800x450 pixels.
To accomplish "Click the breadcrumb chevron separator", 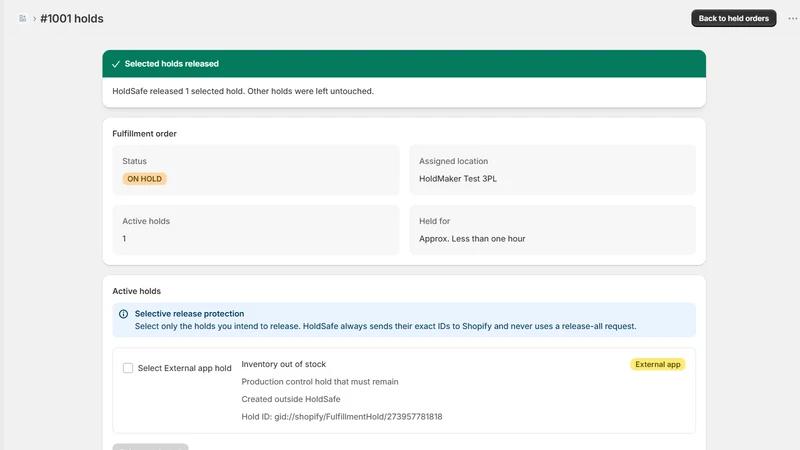I will [x=34, y=19].
